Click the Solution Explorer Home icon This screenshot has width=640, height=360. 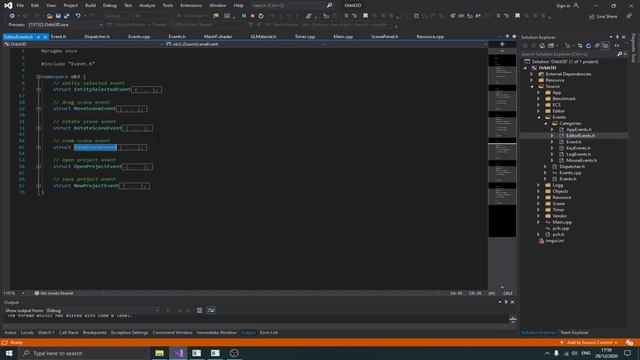pyautogui.click(x=542, y=46)
